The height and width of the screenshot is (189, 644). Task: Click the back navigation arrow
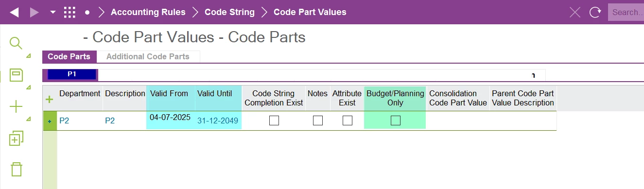tap(14, 12)
